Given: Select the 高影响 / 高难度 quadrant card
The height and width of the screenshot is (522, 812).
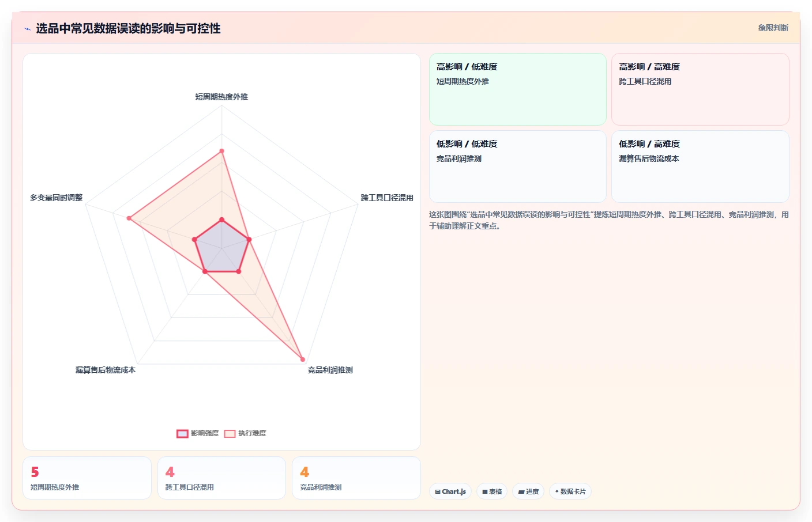Looking at the screenshot, I should [x=700, y=89].
